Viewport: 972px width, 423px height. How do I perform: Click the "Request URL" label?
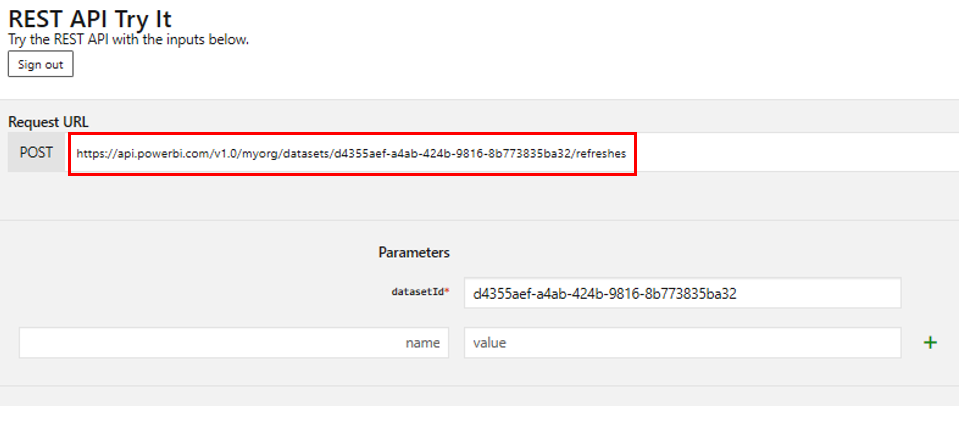[x=48, y=121]
